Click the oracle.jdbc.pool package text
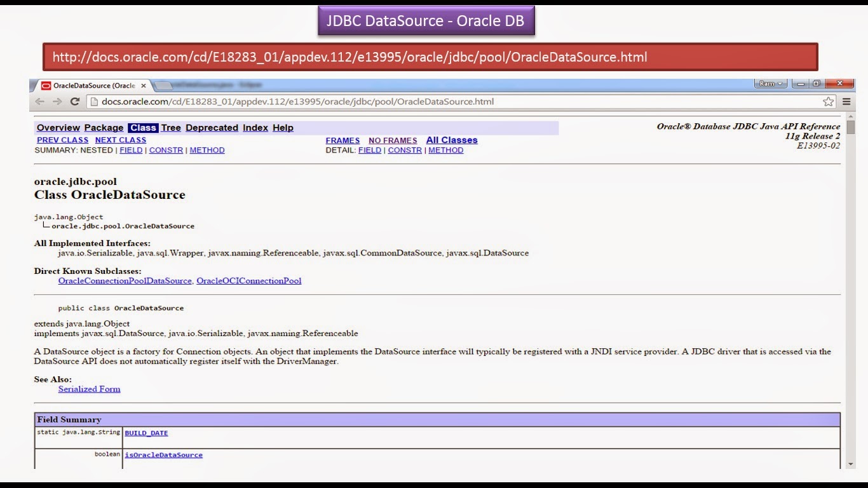This screenshot has height=488, width=868. point(76,182)
